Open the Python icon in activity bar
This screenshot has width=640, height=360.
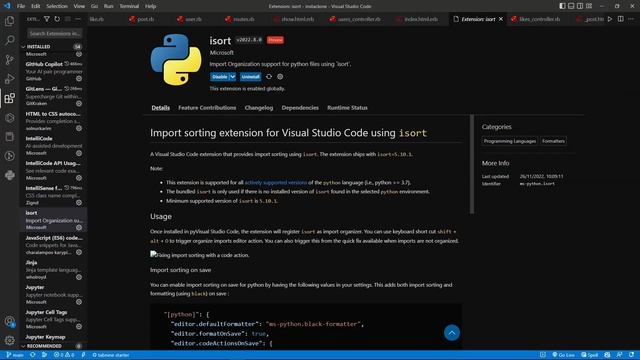click(x=9, y=175)
